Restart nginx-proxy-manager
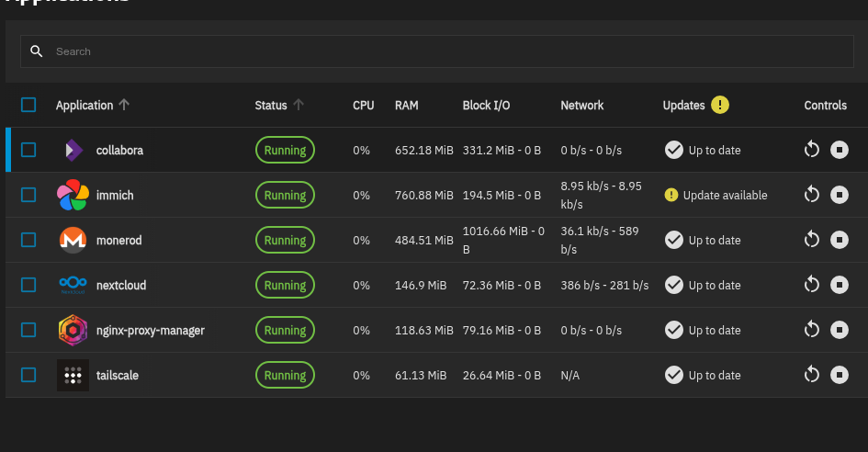Image resolution: width=868 pixels, height=452 pixels. coord(811,330)
